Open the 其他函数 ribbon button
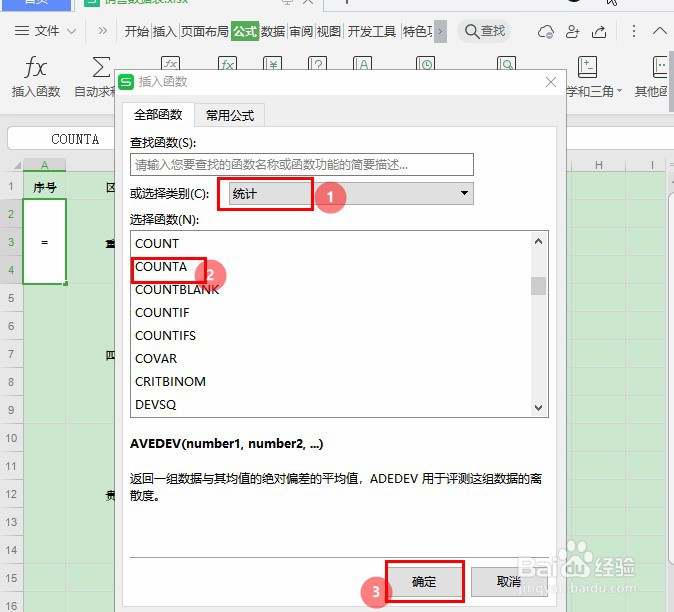The width and height of the screenshot is (674, 612). coord(653,77)
